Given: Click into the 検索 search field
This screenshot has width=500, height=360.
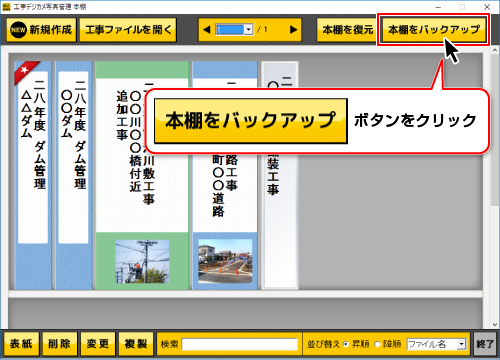Looking at the screenshot, I should click(240, 344).
